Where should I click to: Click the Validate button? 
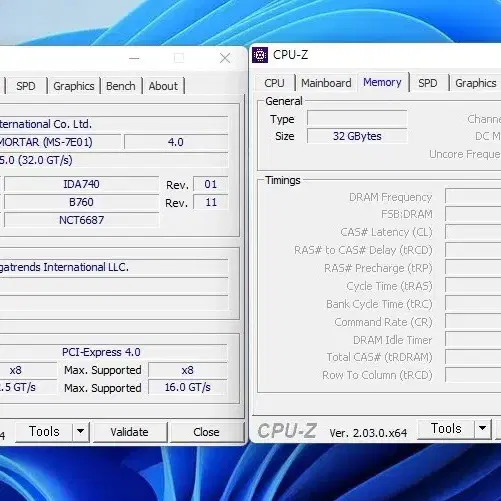(130, 432)
